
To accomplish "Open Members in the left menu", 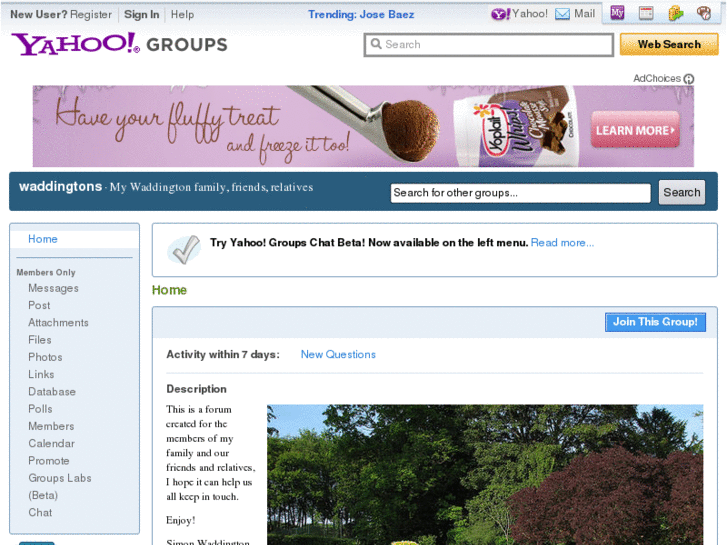I will (51, 426).
